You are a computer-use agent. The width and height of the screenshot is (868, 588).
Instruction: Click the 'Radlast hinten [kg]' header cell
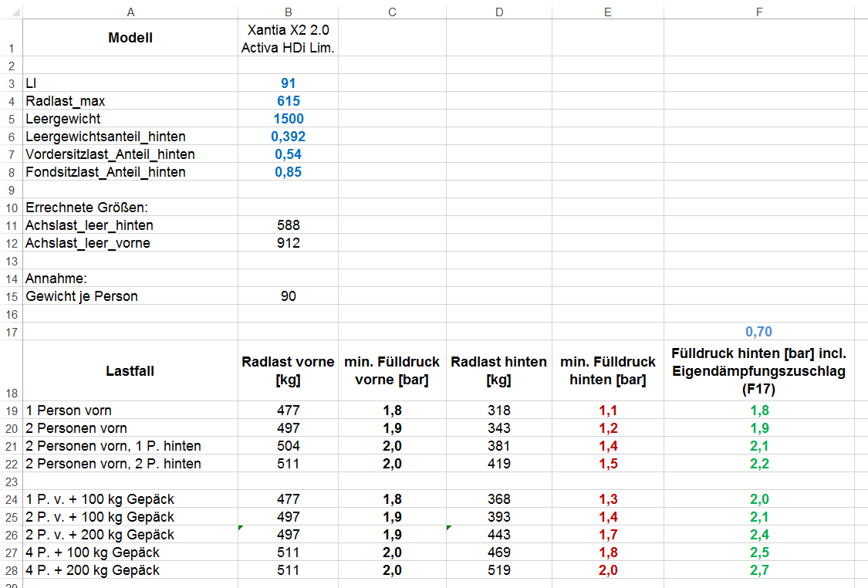(x=498, y=371)
